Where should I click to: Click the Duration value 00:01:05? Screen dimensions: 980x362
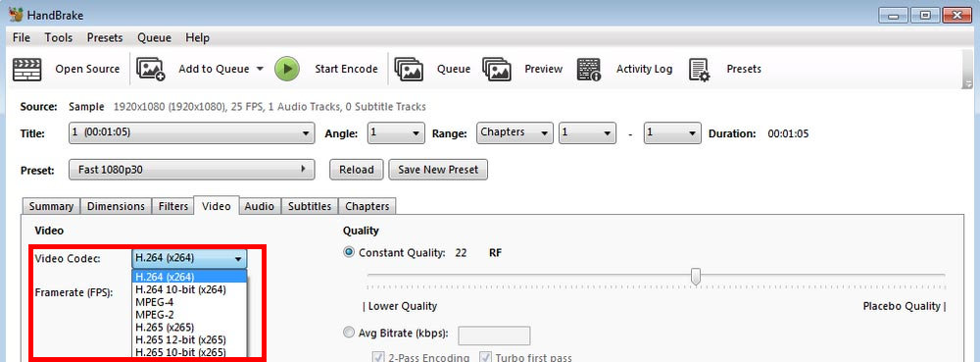click(x=788, y=133)
